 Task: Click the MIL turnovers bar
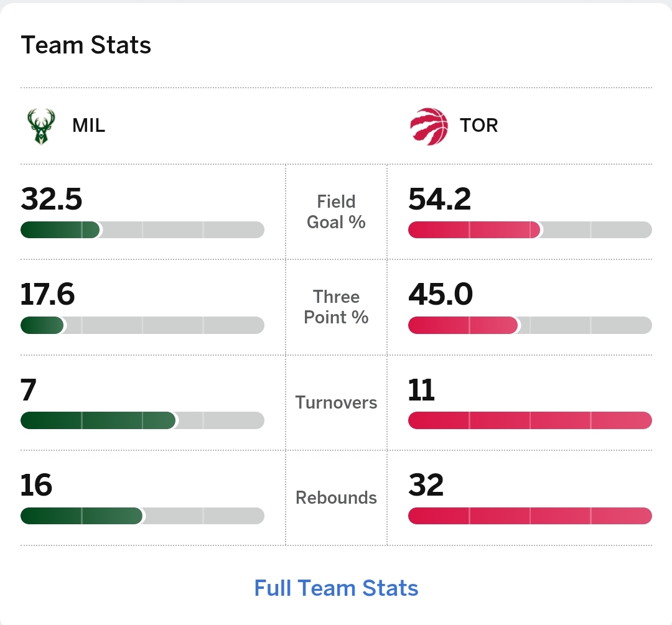142,420
